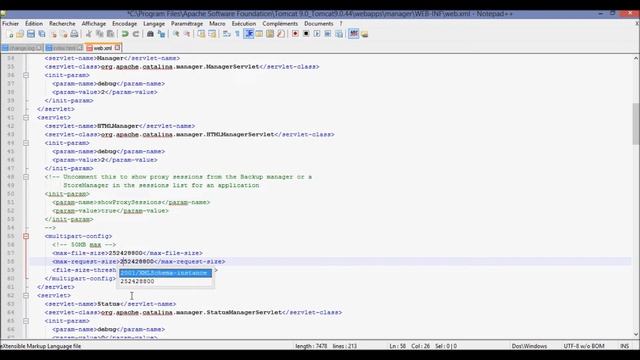Collapse the init-param fold at line 65
This screenshot has width=640, height=360.
click(x=26, y=321)
